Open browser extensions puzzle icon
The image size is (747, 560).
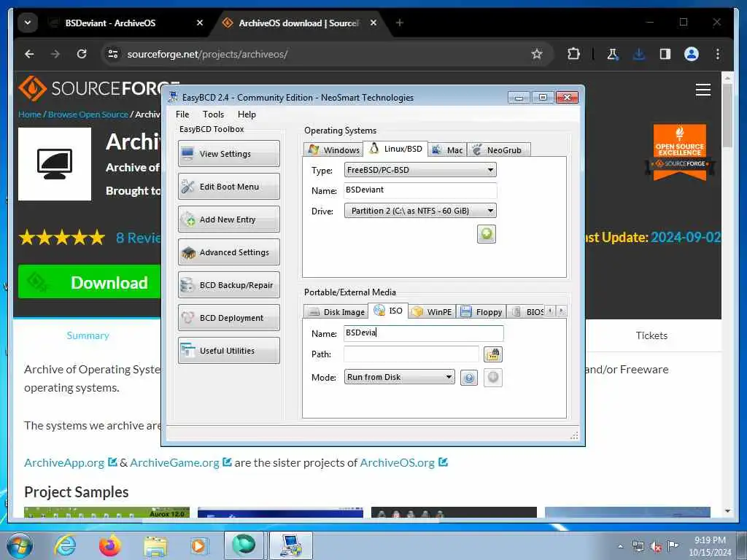(x=573, y=54)
